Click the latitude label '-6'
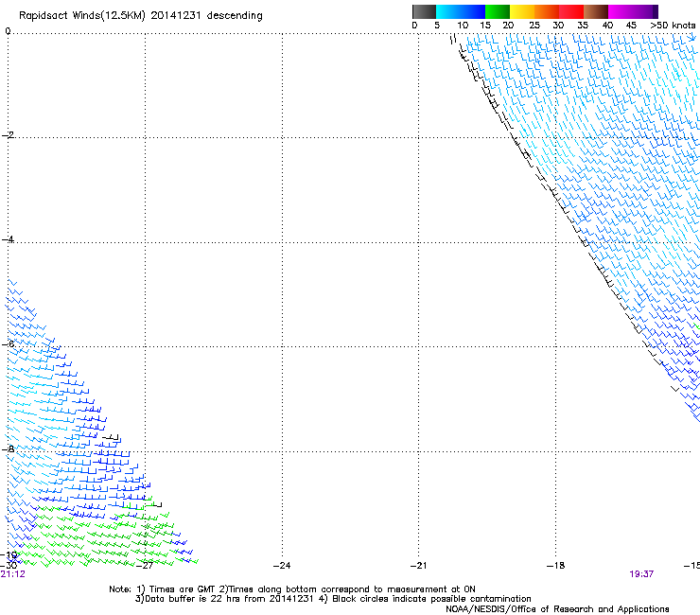The height and width of the screenshot is (615, 700). 8,343
